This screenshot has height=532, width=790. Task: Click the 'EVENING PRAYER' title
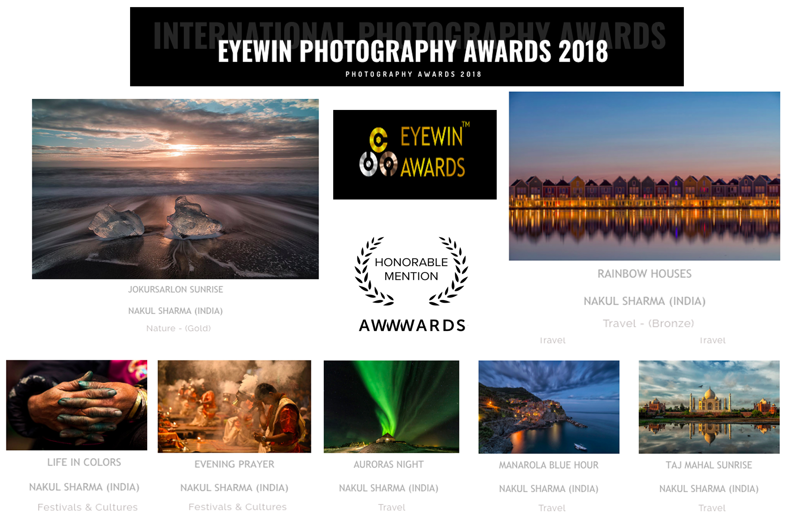(234, 464)
